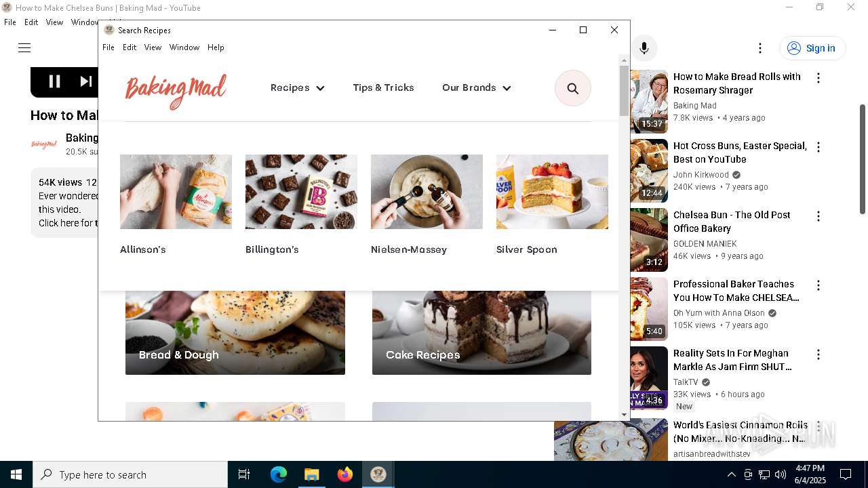The height and width of the screenshot is (488, 868).
Task: Open Chelsea Bun Old Post Office Bakery thumbnail
Action: (x=649, y=240)
